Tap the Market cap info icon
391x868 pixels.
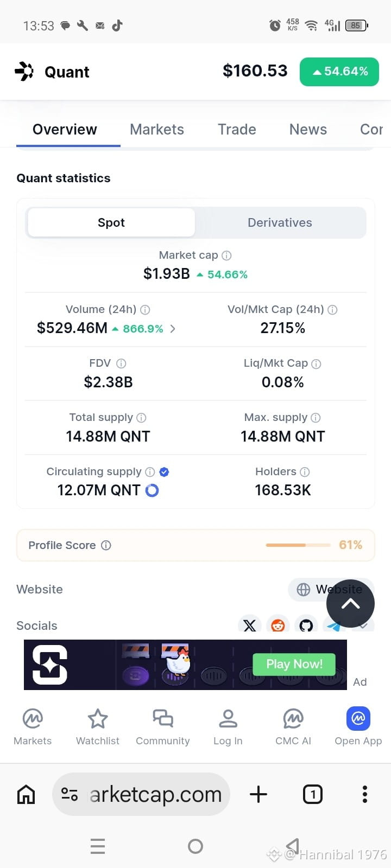[227, 256]
